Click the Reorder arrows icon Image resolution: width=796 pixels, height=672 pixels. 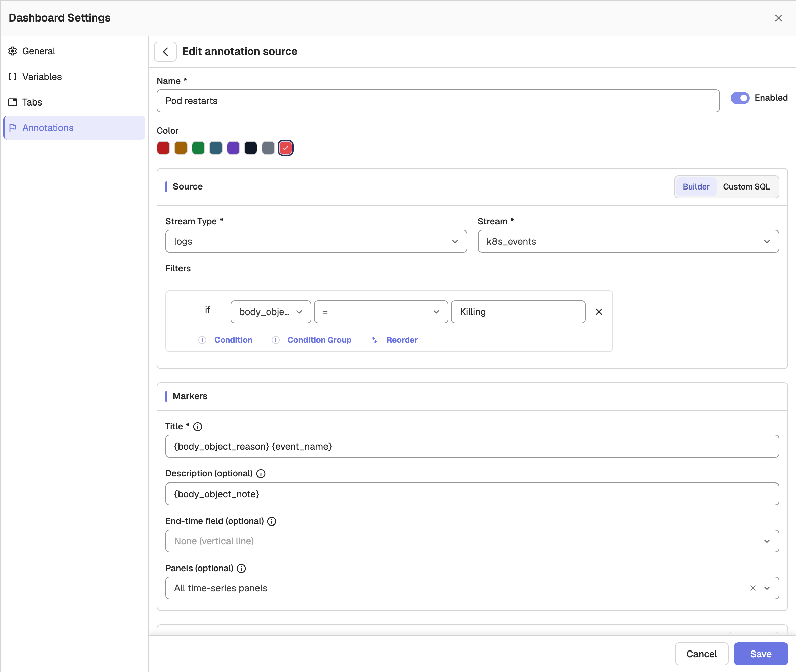coord(374,340)
